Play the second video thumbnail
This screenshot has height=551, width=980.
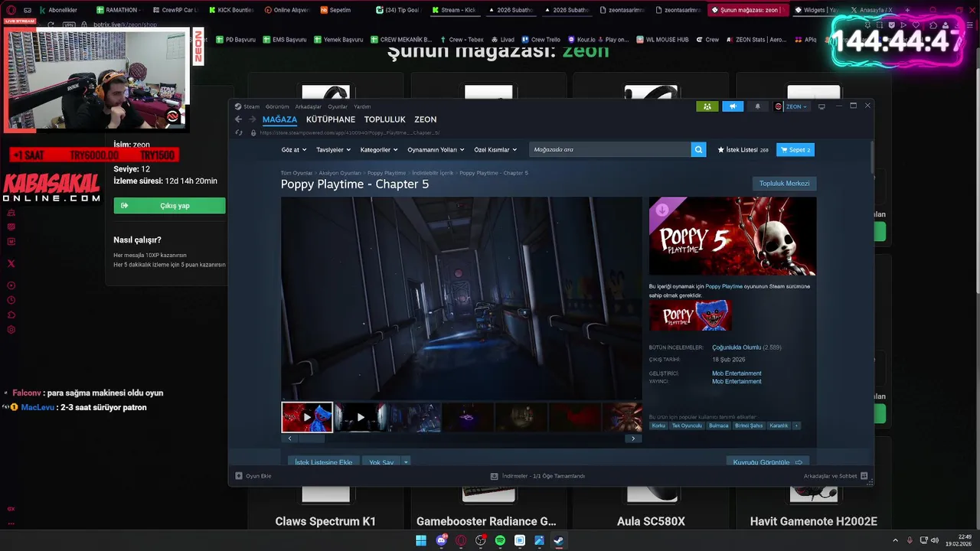[x=361, y=417]
